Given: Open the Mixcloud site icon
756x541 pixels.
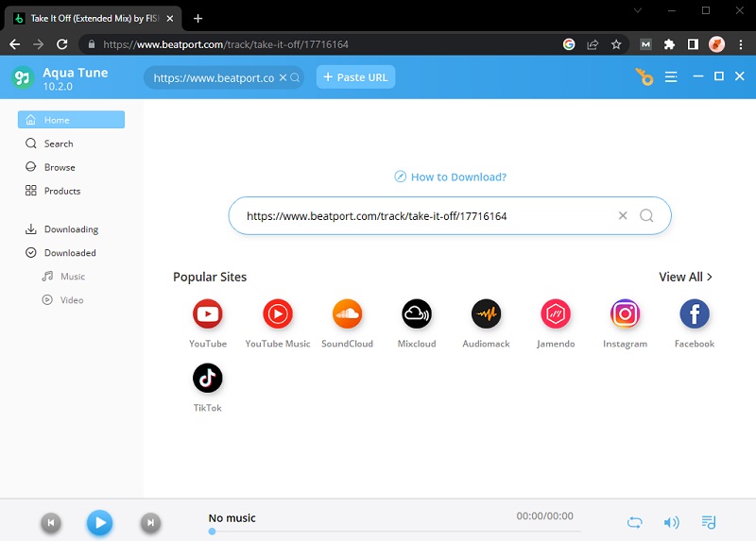Looking at the screenshot, I should 417,314.
